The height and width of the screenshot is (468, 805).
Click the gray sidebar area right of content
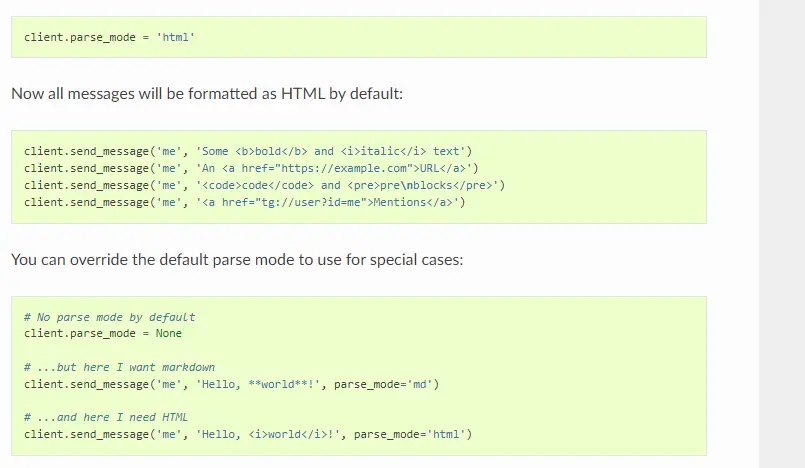[782, 234]
